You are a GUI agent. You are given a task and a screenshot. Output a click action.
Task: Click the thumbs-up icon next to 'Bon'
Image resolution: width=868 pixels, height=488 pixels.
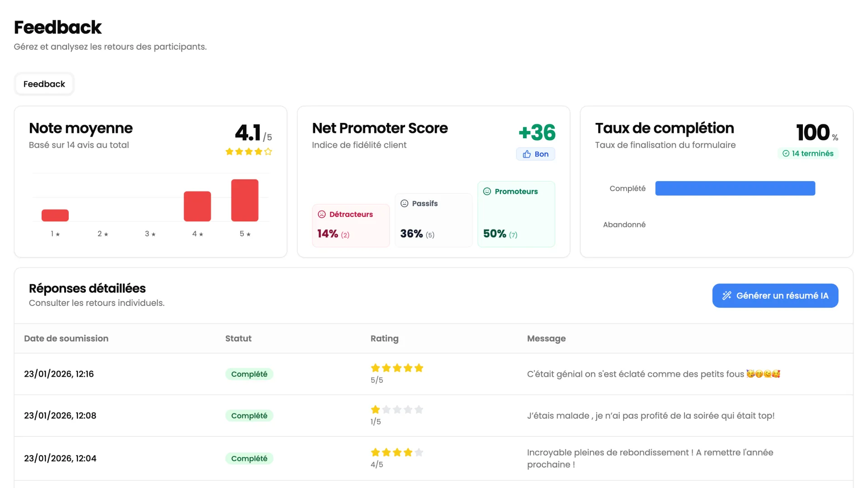526,154
